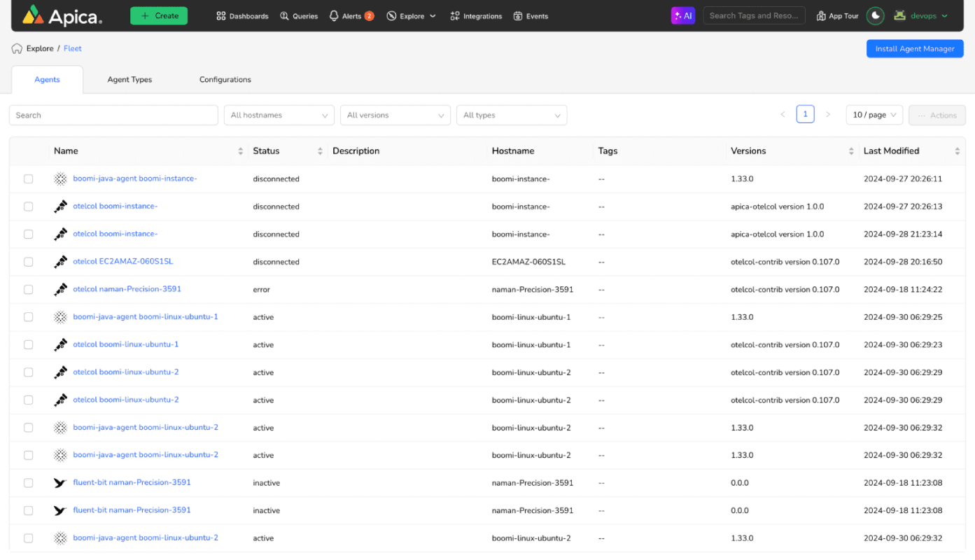Open the 10 / page size selector
Screen dimensions: 975x560
pyautogui.click(x=874, y=115)
